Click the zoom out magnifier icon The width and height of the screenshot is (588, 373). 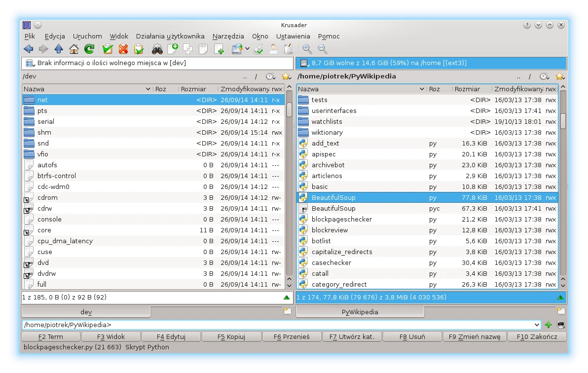tap(323, 49)
